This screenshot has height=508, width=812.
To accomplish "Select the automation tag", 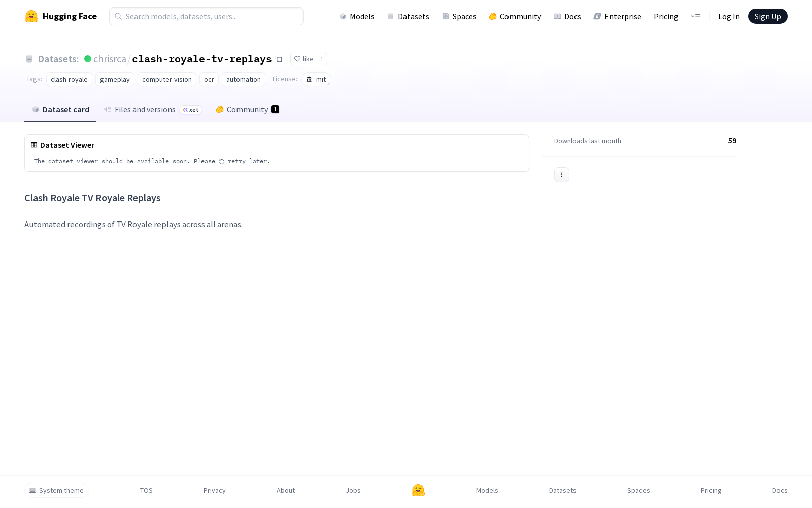I will click(244, 79).
